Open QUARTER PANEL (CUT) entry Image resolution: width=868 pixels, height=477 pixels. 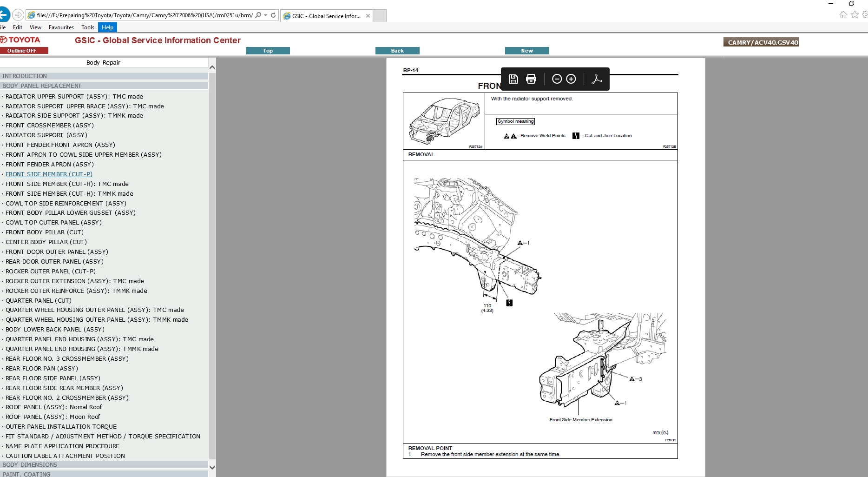click(x=39, y=300)
